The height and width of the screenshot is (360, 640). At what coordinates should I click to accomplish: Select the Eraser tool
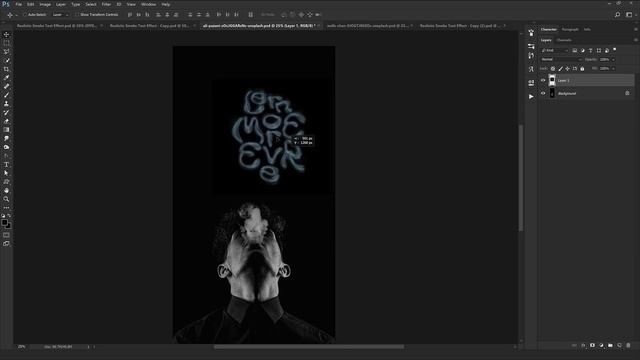(6, 121)
